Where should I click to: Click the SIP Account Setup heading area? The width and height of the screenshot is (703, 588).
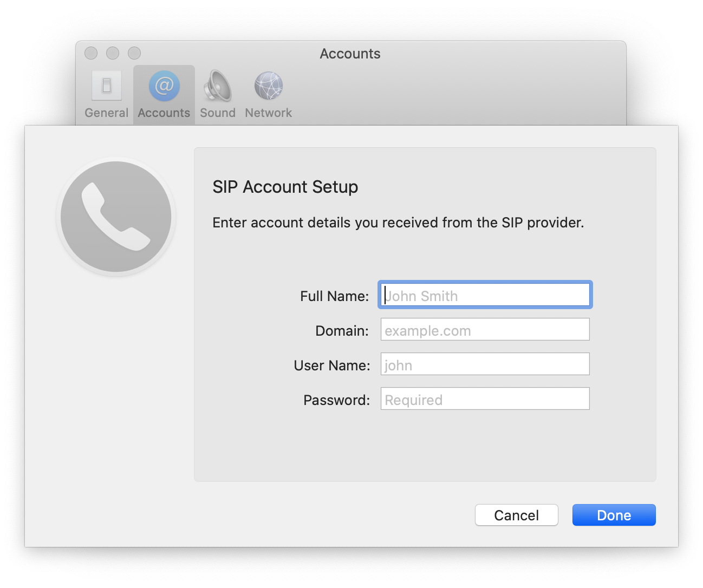point(285,187)
